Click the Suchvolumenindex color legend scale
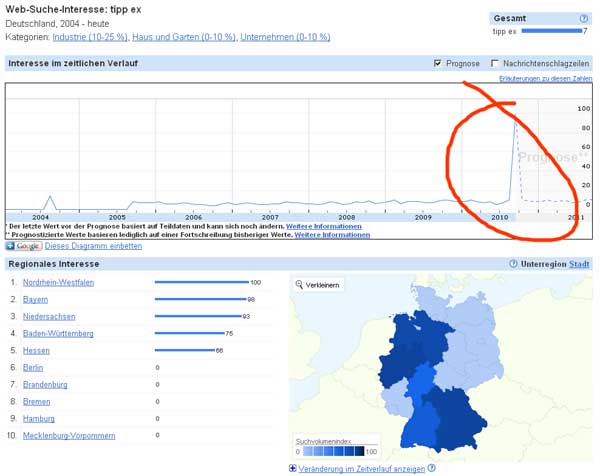Image resolution: width=600 pixels, height=476 pixels. point(334,451)
